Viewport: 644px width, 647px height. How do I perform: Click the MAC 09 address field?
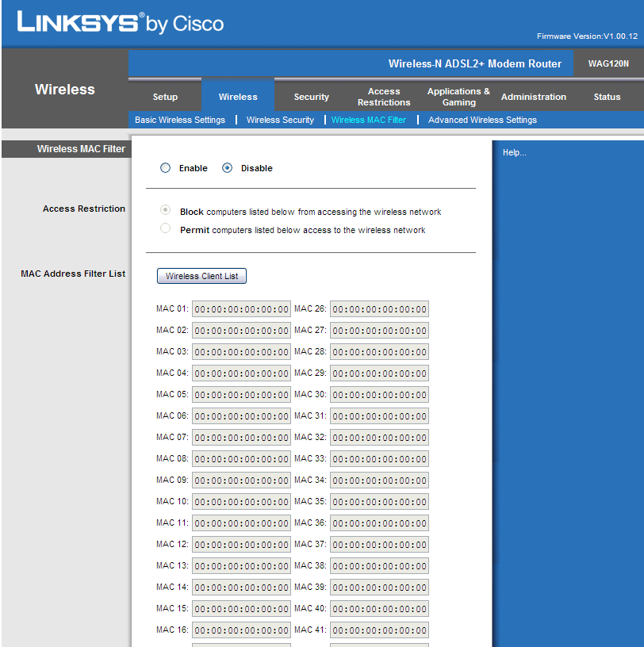point(241,480)
